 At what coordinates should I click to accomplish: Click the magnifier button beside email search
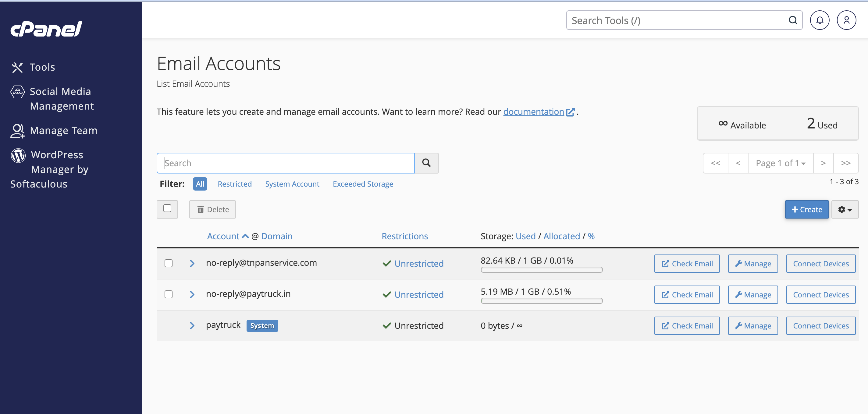click(x=426, y=163)
